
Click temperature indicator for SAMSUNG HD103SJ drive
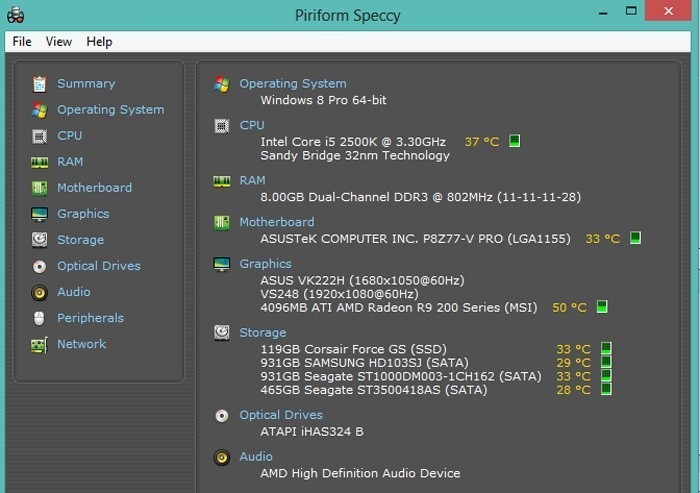click(606, 362)
